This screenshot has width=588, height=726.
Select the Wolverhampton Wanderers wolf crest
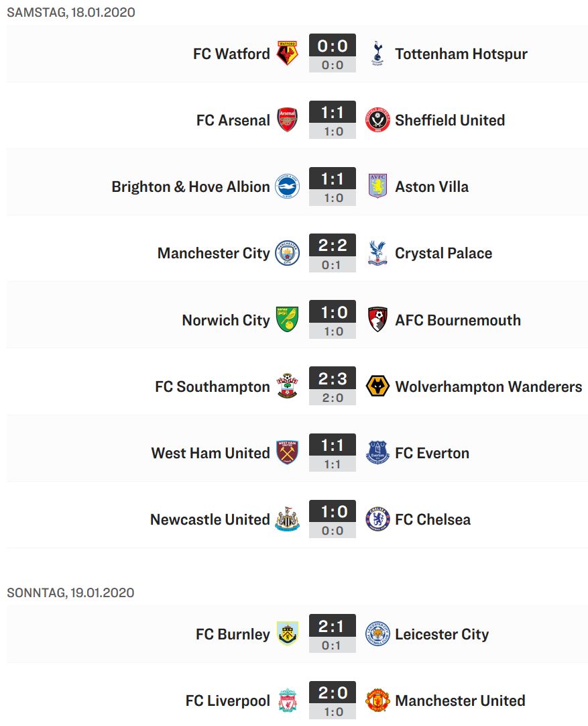click(x=377, y=386)
